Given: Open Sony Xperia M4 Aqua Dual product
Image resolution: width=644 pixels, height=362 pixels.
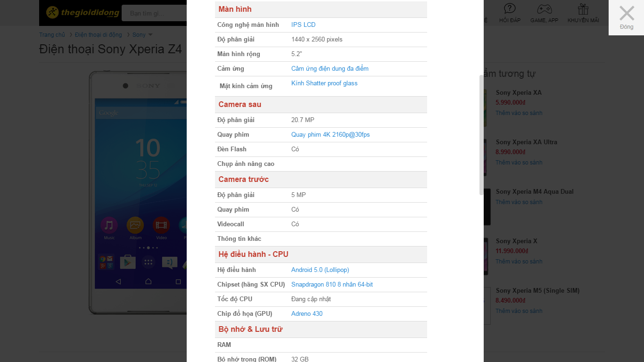Looking at the screenshot, I should coord(535,192).
